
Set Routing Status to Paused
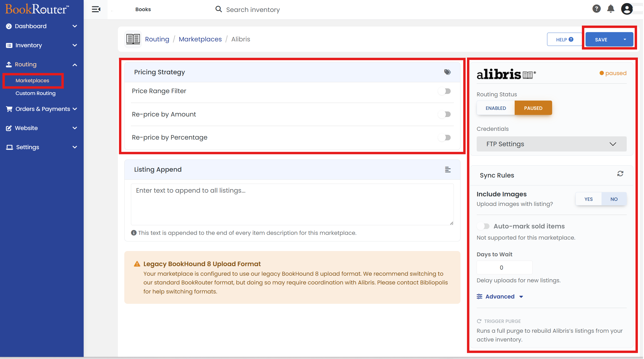pos(533,108)
